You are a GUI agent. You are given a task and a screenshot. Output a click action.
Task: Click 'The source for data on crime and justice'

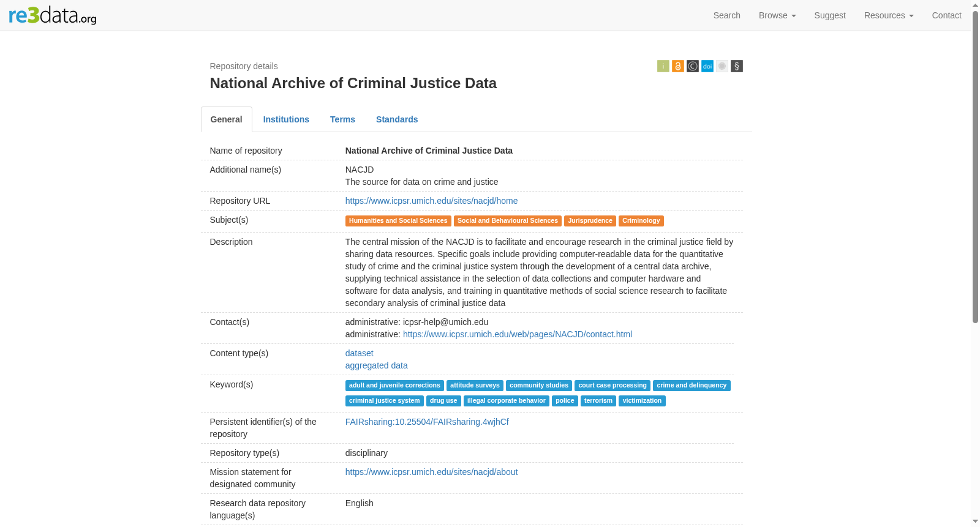point(422,182)
